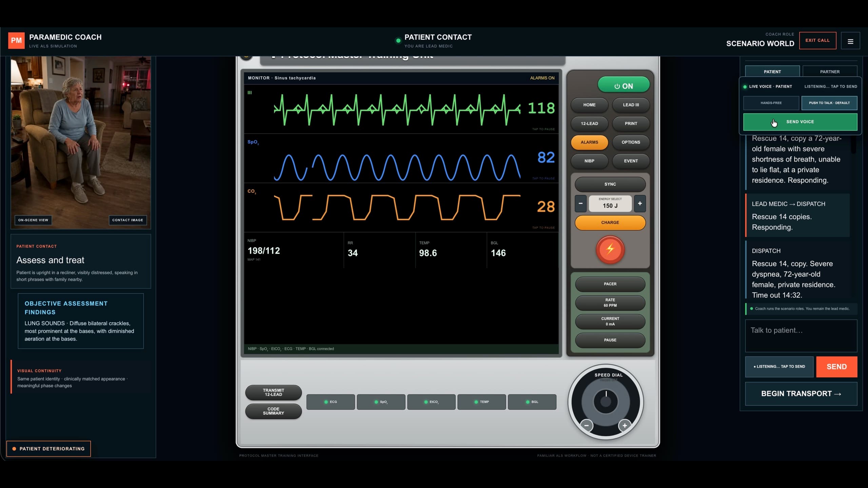Toggle the TEMP sensor connection
Screen dimensions: 868x488
click(481, 402)
